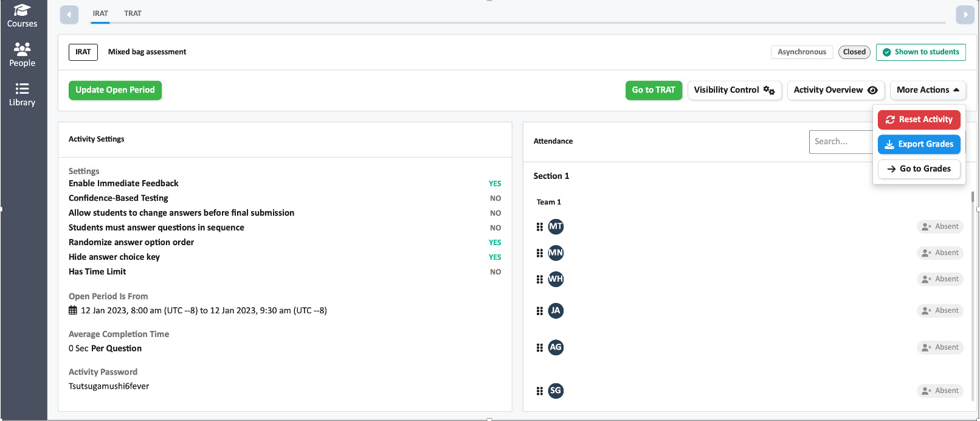The image size is (980, 421).
Task: Toggle Absent status for WH
Action: click(940, 279)
